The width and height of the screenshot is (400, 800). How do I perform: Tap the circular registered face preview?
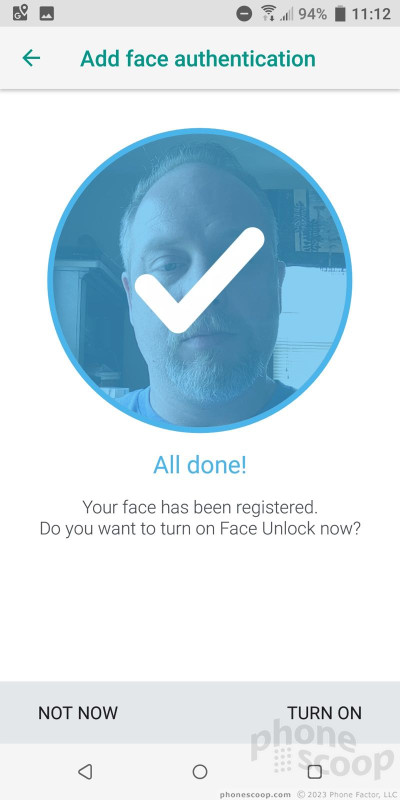point(200,280)
